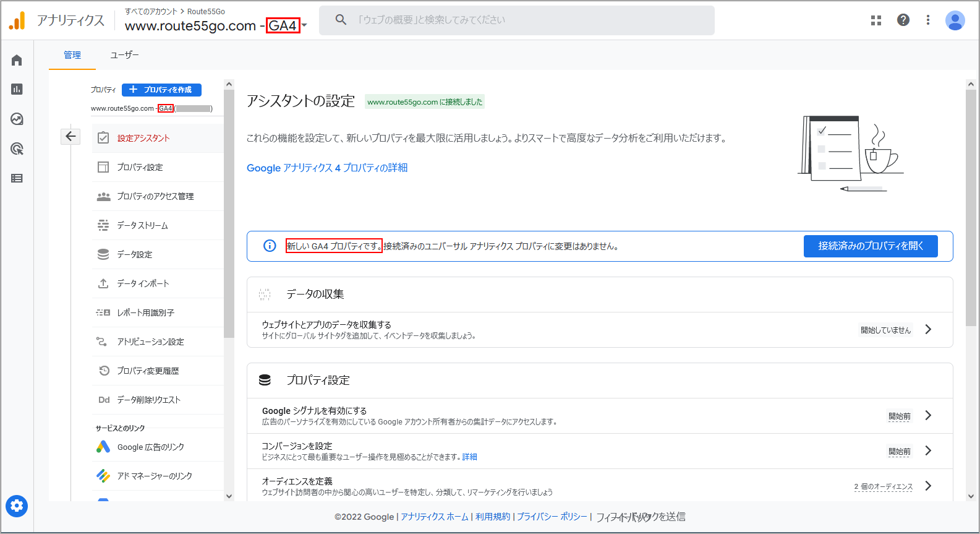Click the Google Analytics logo
Viewport: 980px width, 534px height.
(17, 20)
